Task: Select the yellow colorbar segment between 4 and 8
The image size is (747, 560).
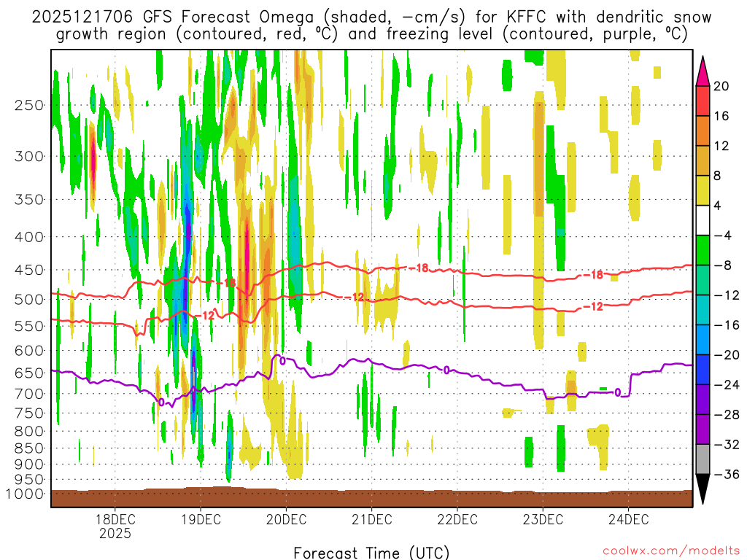Action: tap(703, 190)
